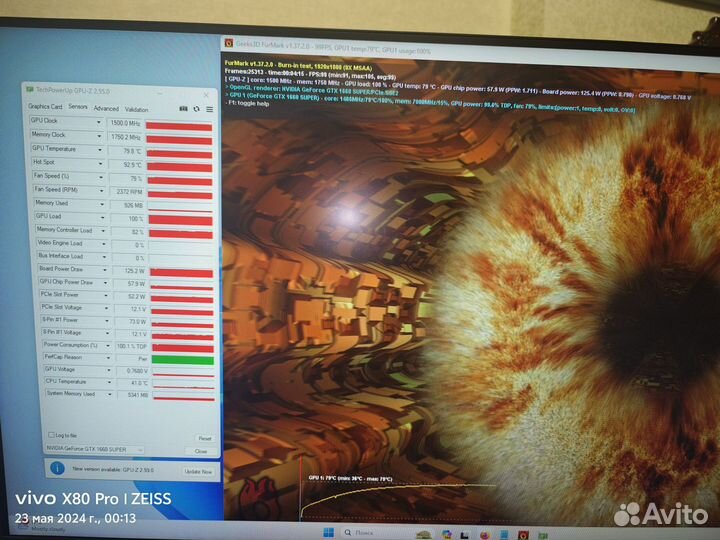Open the GPU-Z hamburger menu

[209, 109]
